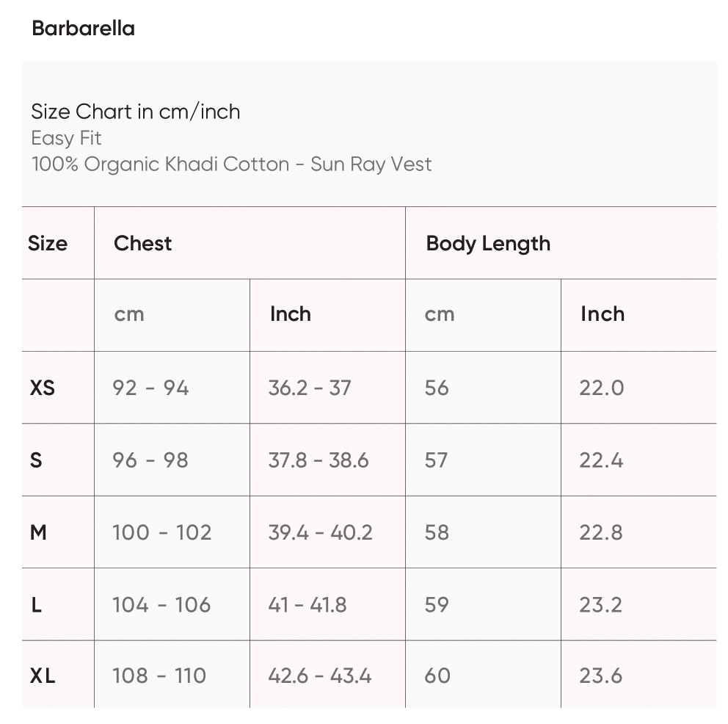Viewport: 728px width, 724px height.
Task: Click the Body Length column header
Action: point(488,243)
